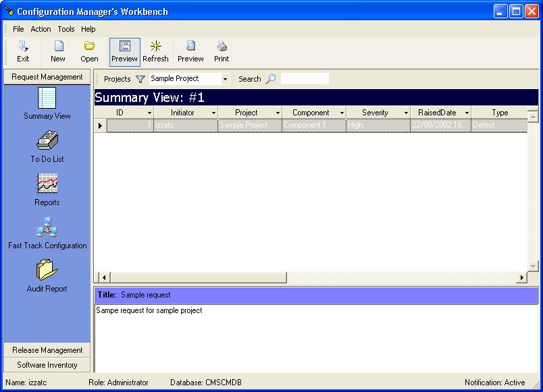
Task: Click 'Database: CMSCMDB' in status bar
Action: point(206,383)
